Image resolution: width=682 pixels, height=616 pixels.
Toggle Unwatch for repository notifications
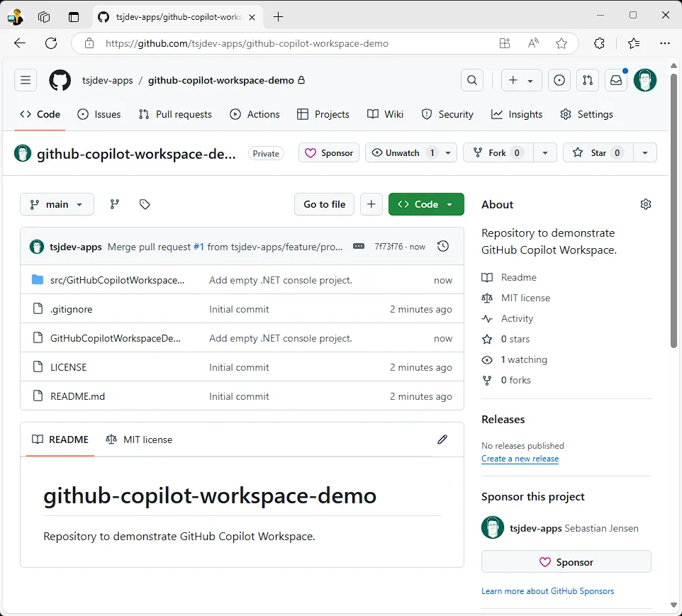click(x=403, y=153)
